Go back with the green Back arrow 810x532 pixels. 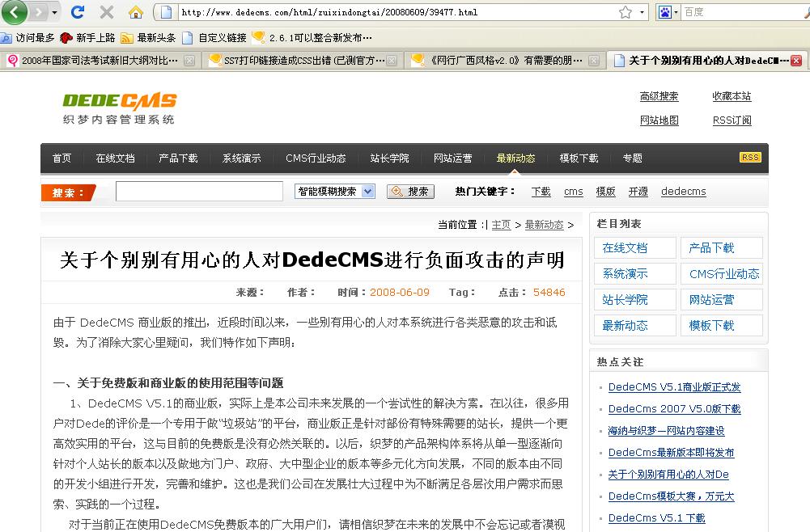[15, 12]
